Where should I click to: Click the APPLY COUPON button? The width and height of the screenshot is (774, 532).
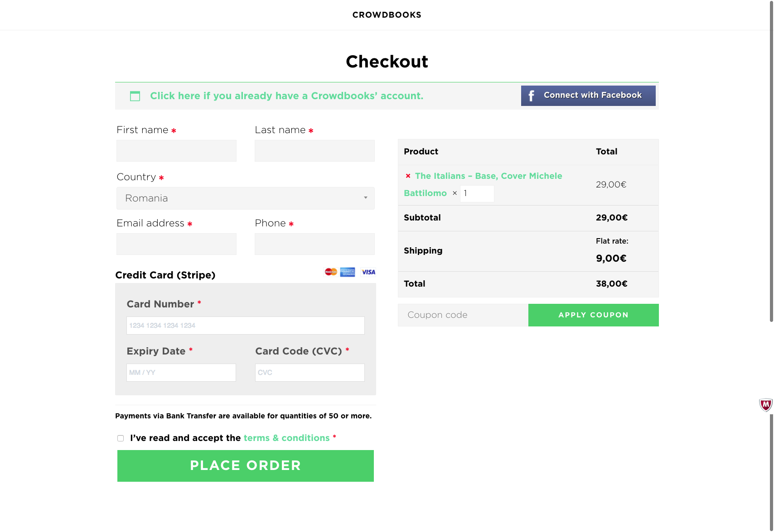594,315
